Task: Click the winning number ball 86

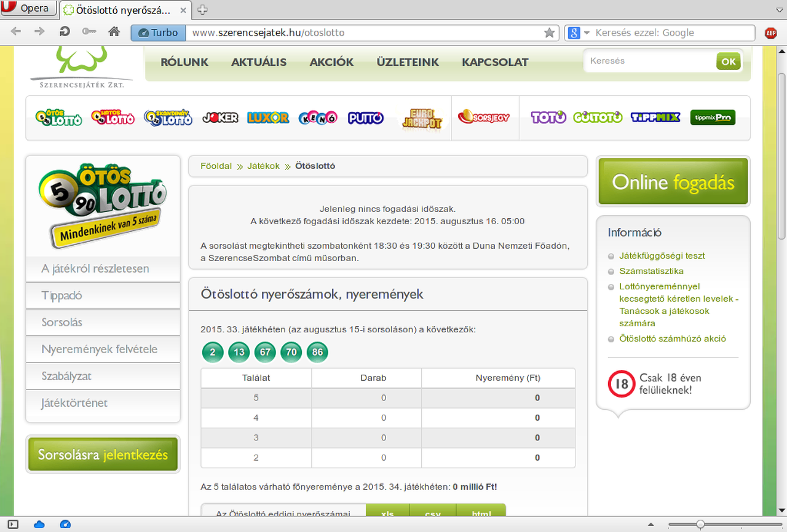Action: [x=317, y=352]
